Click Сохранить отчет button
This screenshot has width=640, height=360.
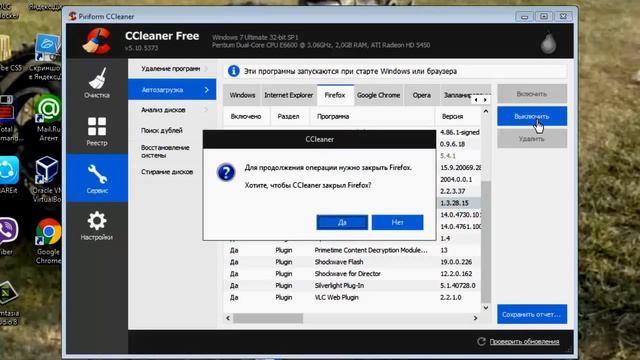click(x=532, y=314)
